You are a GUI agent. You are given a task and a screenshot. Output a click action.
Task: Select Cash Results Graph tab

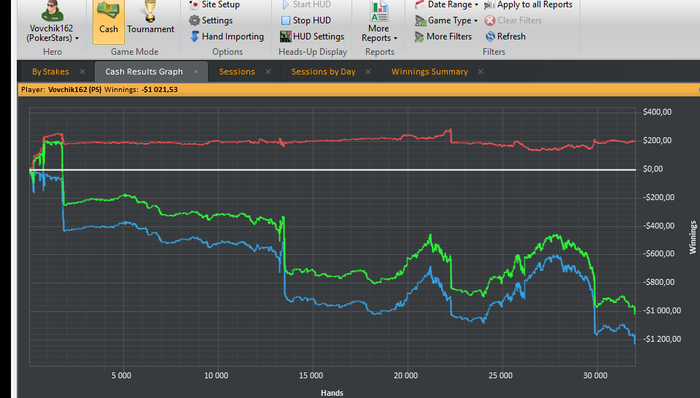pos(144,72)
